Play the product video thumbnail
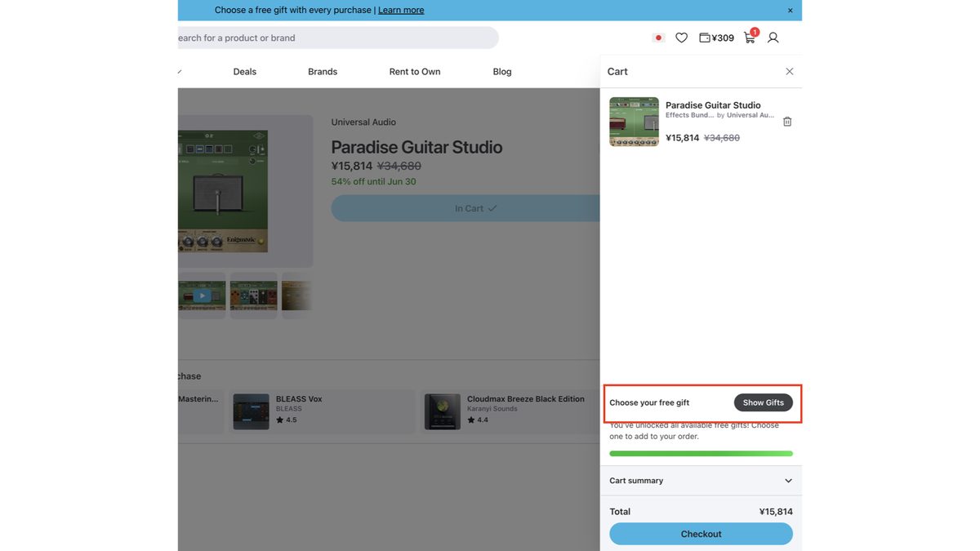 click(x=201, y=295)
